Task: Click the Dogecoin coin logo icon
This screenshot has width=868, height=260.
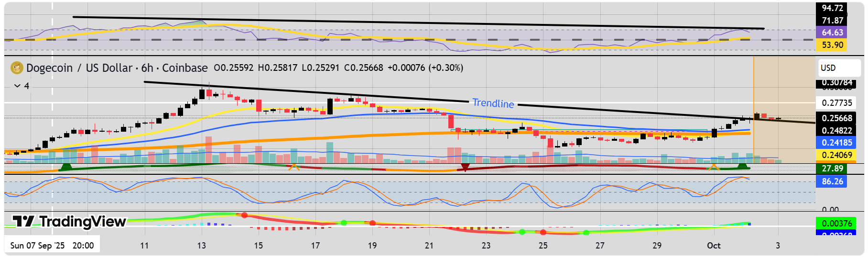Action: (x=17, y=68)
